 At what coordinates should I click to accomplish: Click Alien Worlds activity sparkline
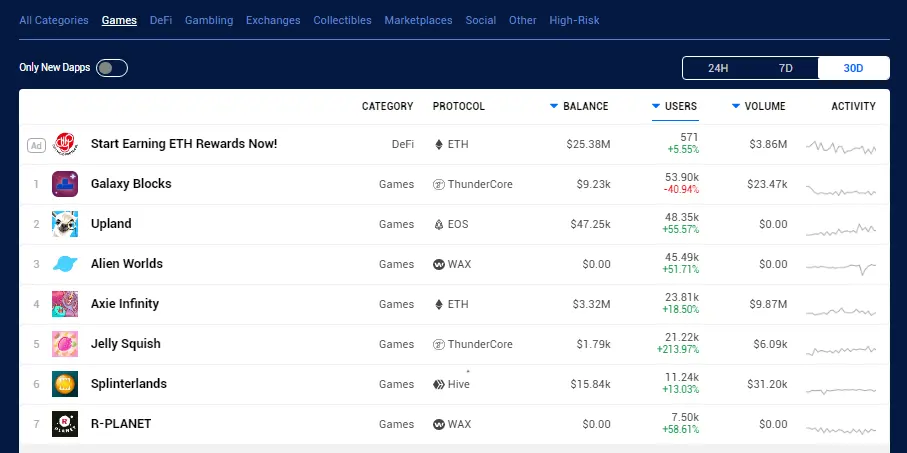pyautogui.click(x=841, y=268)
